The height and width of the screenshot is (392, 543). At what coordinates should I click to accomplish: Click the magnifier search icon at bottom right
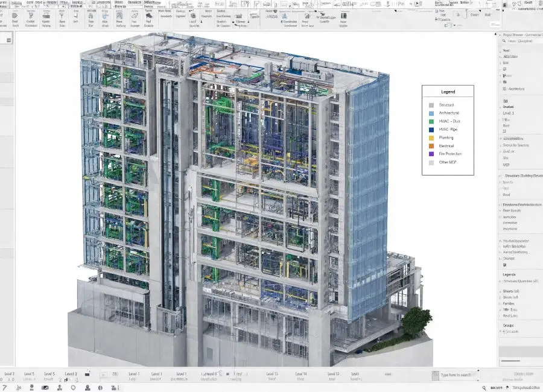[484, 388]
